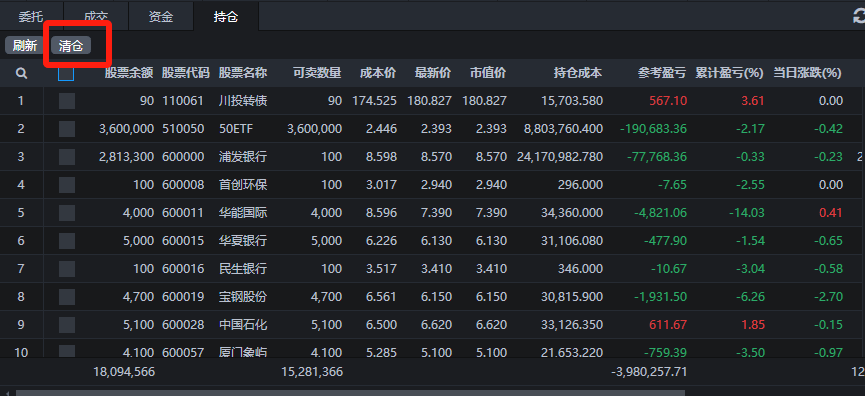Click stock code 600016
The height and width of the screenshot is (396, 865).
point(183,269)
